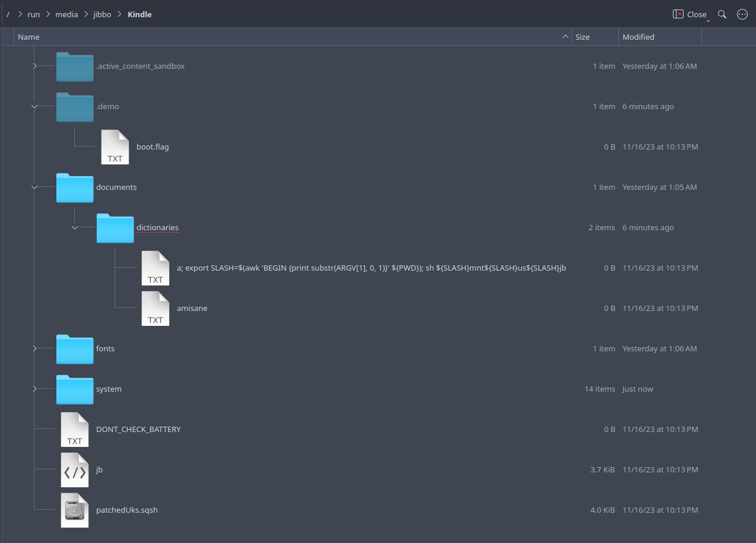Expand the system folder

coord(34,389)
